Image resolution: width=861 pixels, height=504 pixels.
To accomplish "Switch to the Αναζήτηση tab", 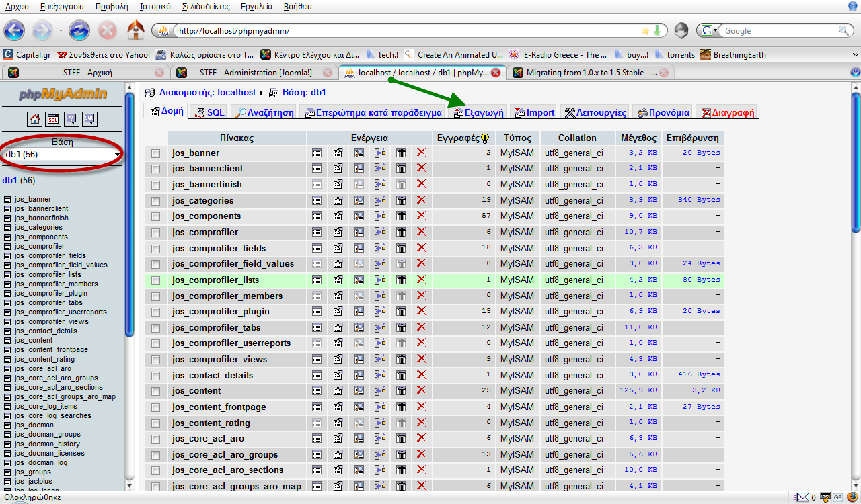I will coord(264,112).
